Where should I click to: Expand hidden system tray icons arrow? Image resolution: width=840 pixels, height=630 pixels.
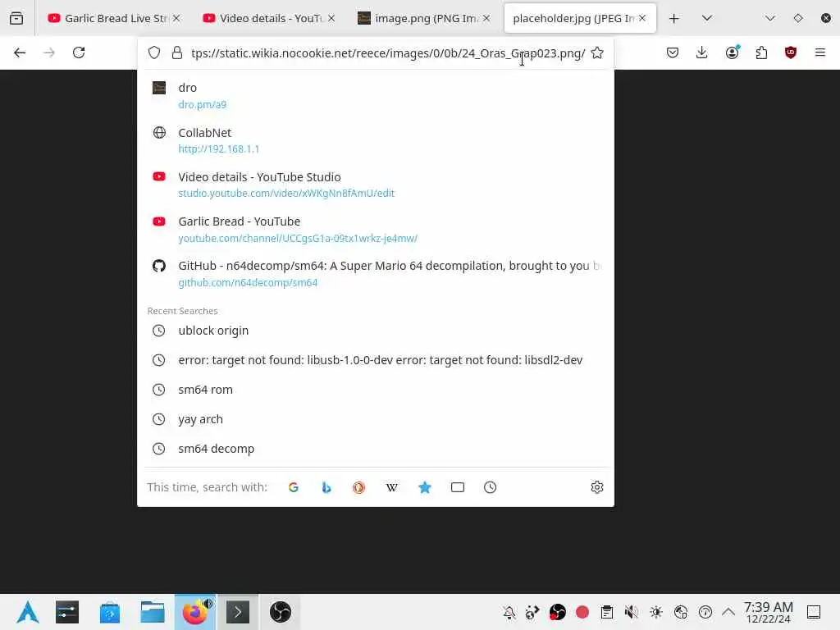(728, 612)
